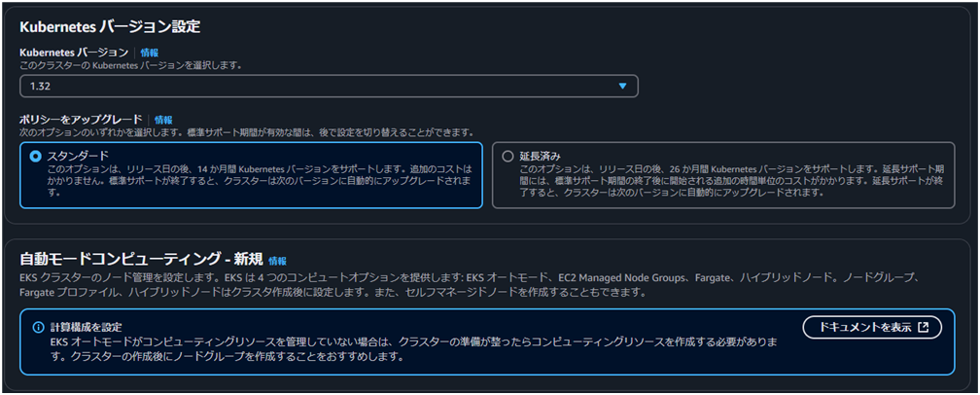Click the alert message starting with EKS オートモードがコンピューティングリソース
This screenshot has height=395, width=980.
414,350
